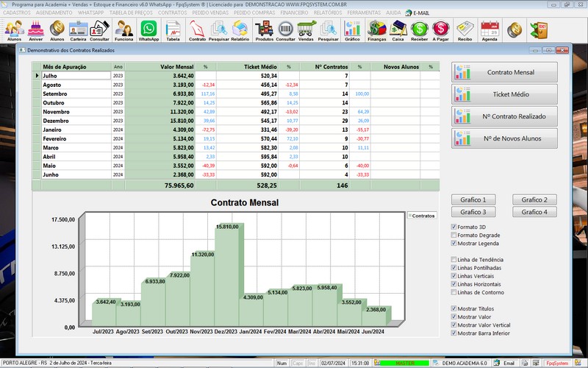Open the Recibo receipt icon
Screen dimensions: 588x368
click(x=465, y=30)
